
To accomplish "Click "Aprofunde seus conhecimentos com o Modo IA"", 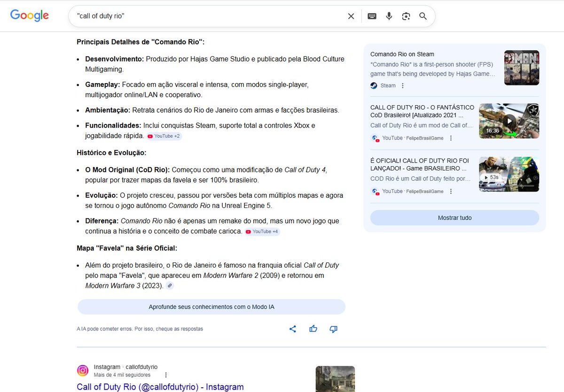I will point(211,307).
